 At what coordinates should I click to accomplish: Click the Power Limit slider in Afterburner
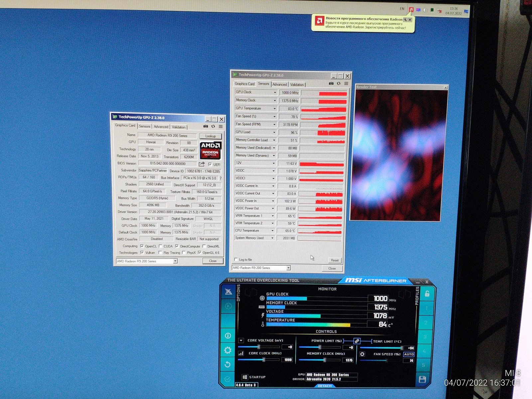coord(320,347)
